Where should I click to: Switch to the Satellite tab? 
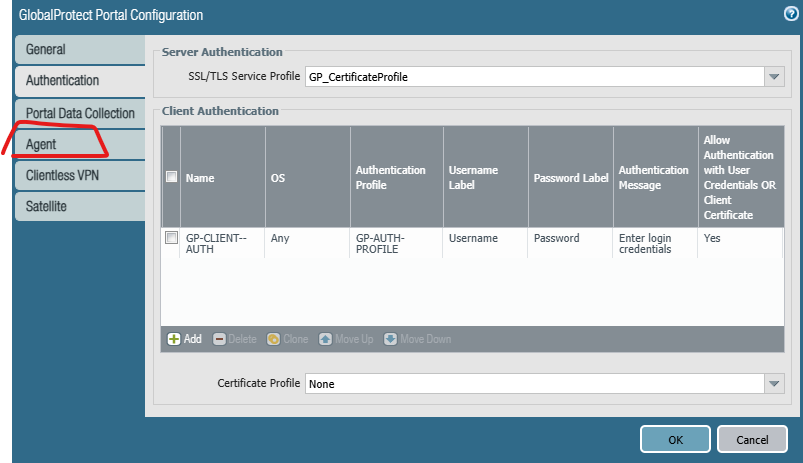[80, 206]
